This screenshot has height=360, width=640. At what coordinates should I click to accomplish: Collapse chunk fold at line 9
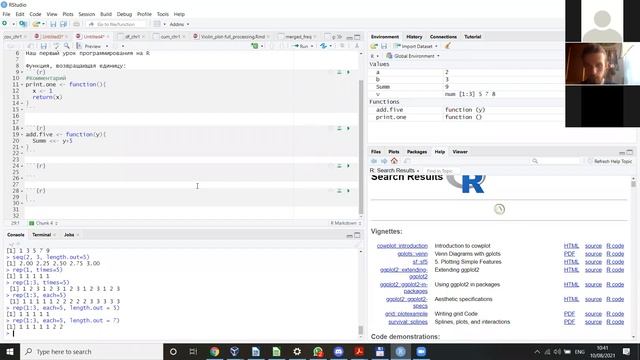tap(22, 72)
